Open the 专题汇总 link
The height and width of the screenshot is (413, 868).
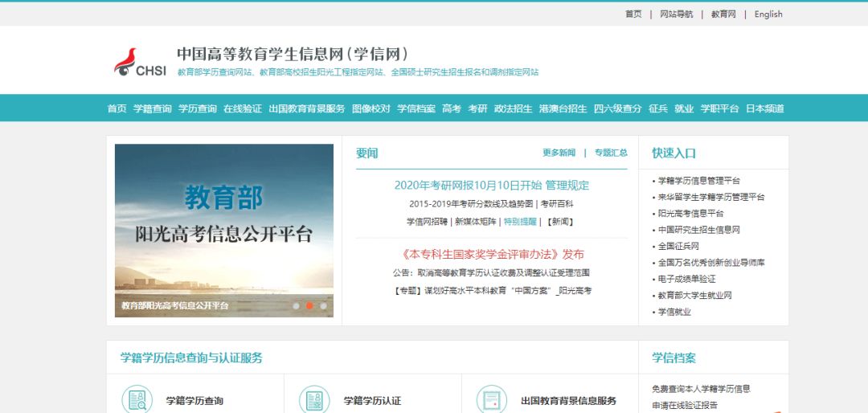pyautogui.click(x=611, y=153)
